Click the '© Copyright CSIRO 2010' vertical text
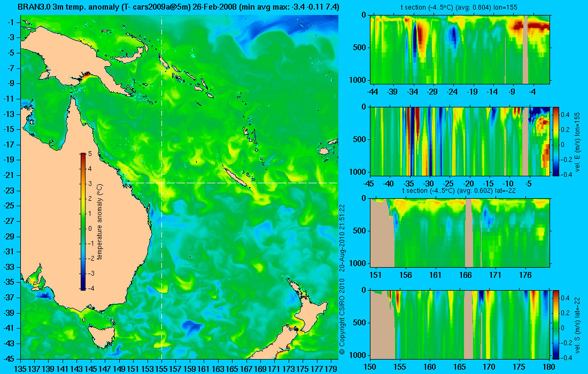The width and height of the screenshot is (588, 374). 342,316
